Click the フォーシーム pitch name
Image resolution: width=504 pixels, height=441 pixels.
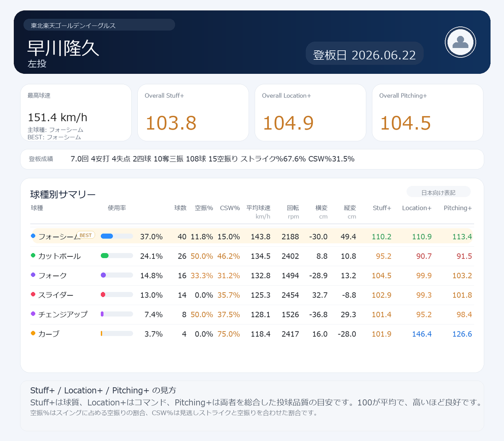coord(59,237)
